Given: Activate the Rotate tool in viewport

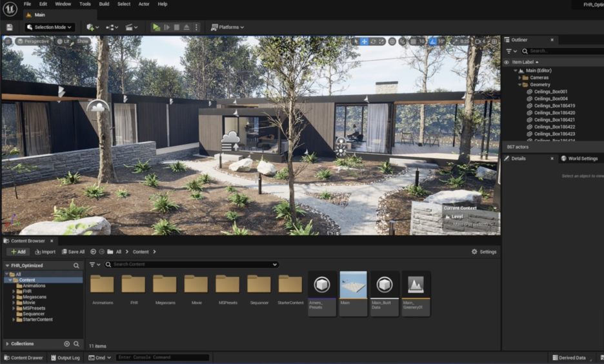Looking at the screenshot, I should coord(373,41).
